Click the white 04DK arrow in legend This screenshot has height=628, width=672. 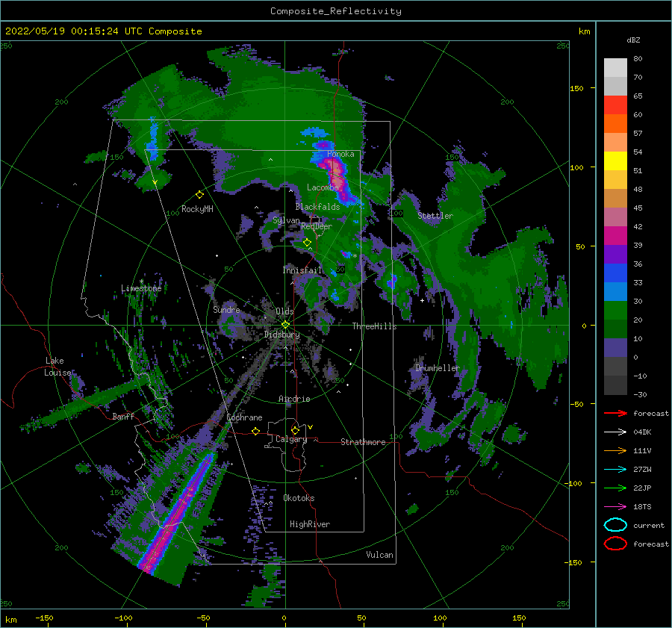[615, 432]
